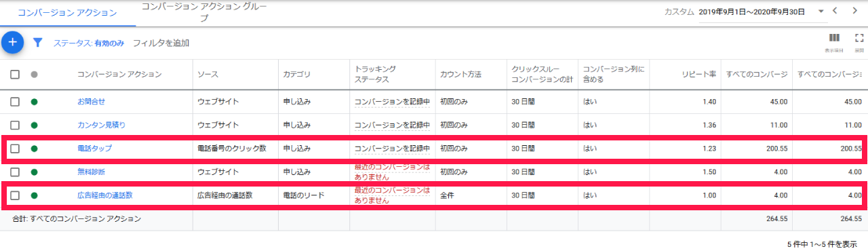This screenshot has width=868, height=251.
Task: Click the blue plus add conversion button
Action: [x=12, y=43]
